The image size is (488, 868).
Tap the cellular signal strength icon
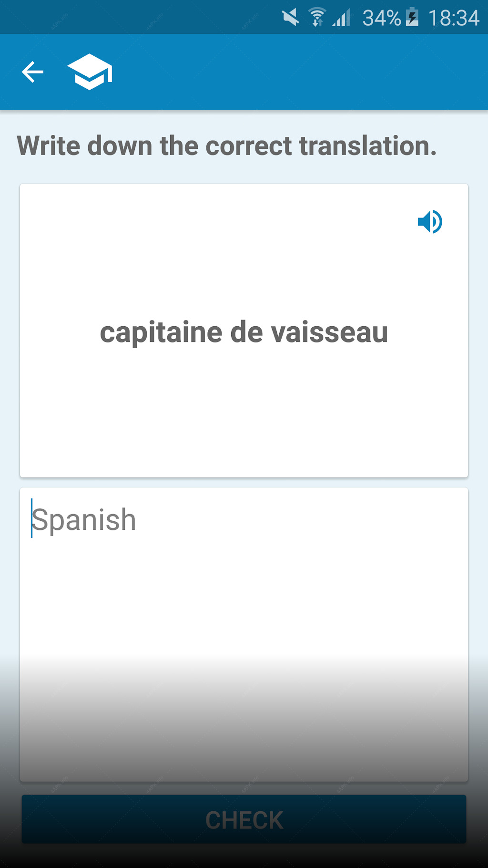click(x=341, y=18)
